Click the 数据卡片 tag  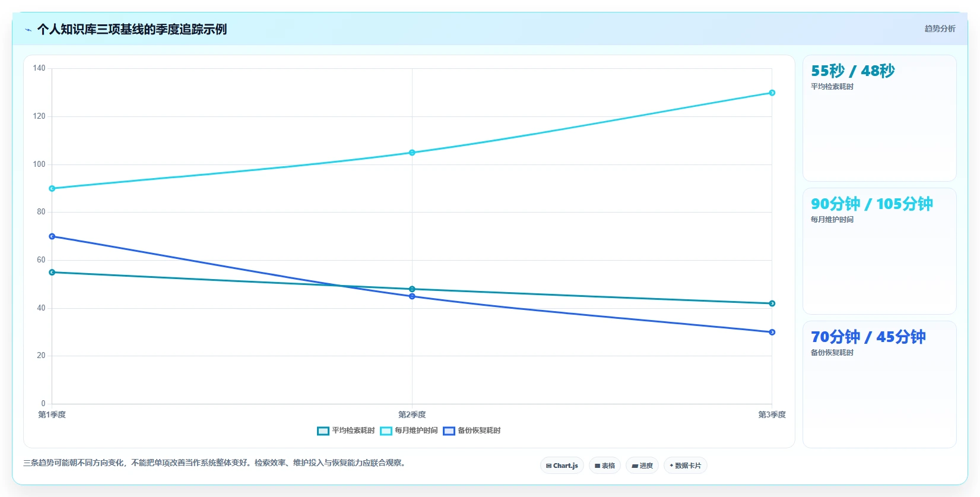(686, 466)
